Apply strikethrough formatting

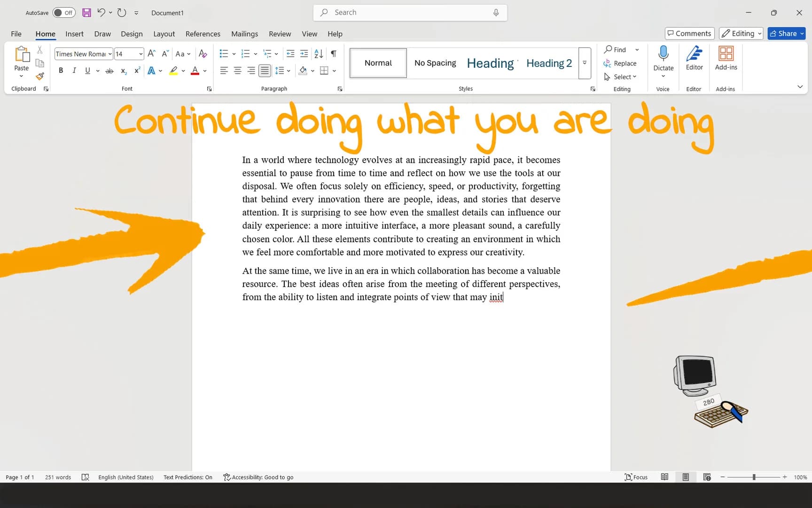point(109,71)
